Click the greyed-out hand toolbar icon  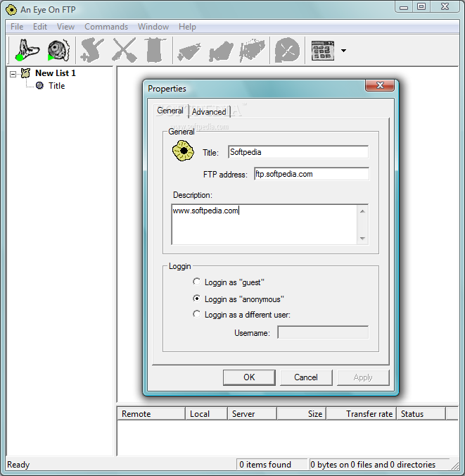coord(221,51)
